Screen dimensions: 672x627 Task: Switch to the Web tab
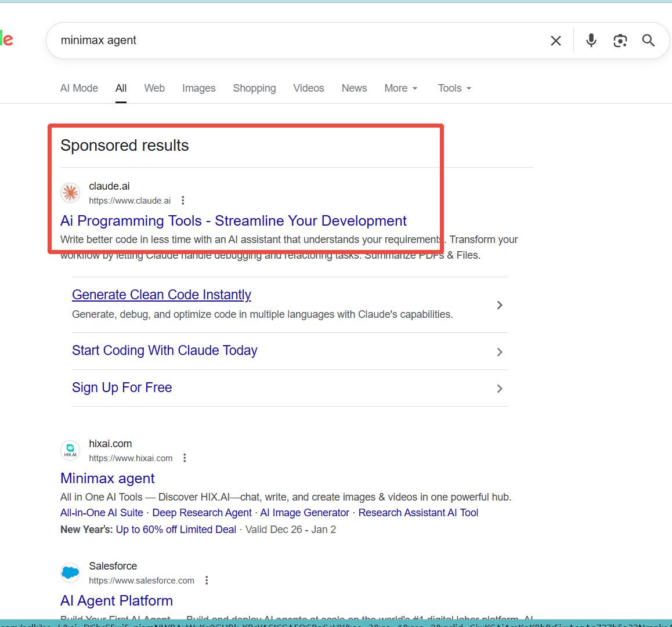coord(154,88)
